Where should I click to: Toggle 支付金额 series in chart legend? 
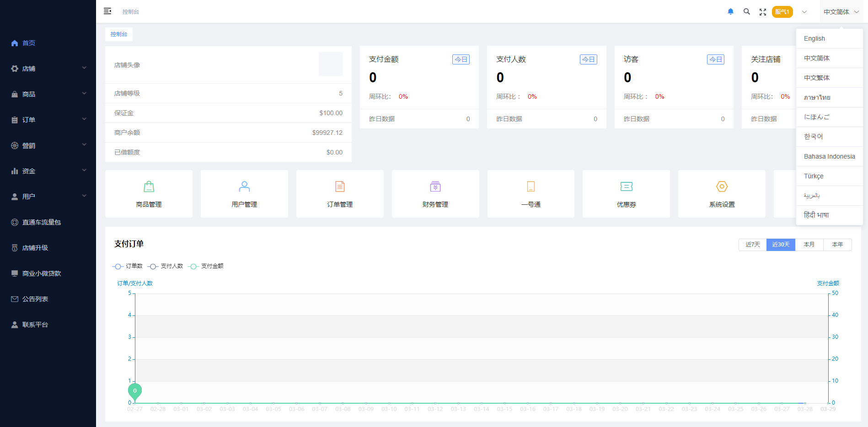click(x=206, y=266)
